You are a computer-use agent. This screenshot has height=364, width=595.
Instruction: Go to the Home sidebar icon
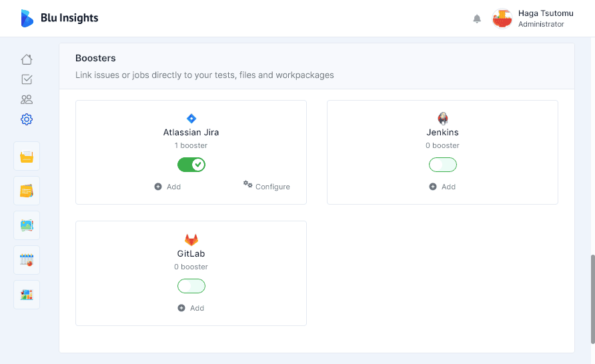tap(27, 59)
